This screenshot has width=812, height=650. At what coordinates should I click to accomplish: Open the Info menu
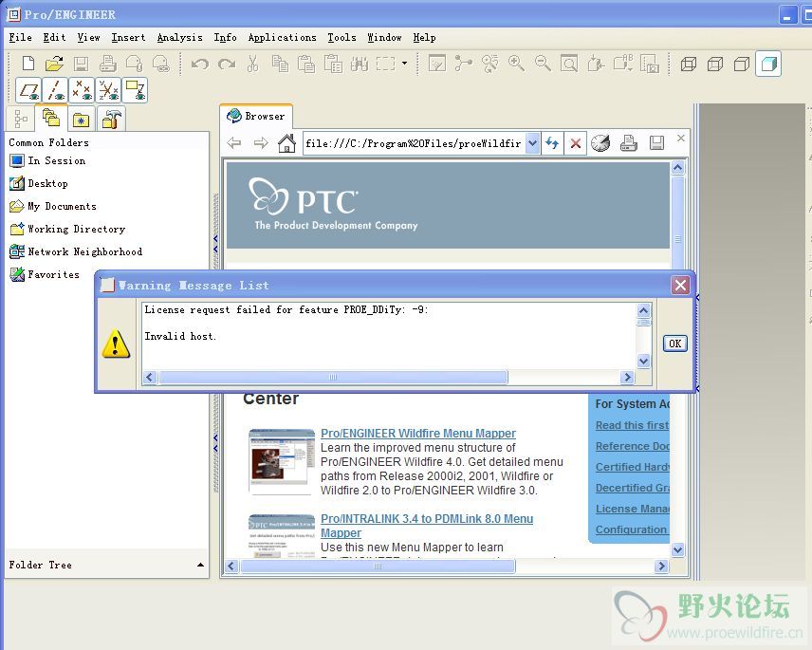coord(225,37)
